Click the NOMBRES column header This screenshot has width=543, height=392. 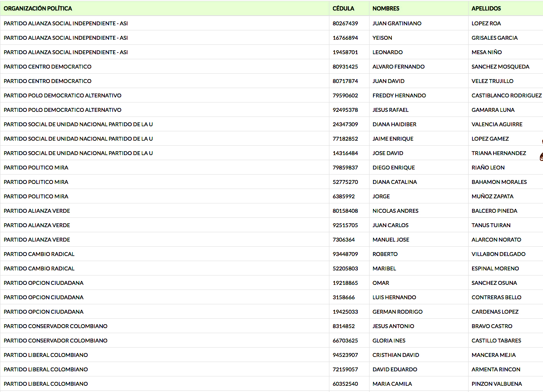[x=386, y=9]
